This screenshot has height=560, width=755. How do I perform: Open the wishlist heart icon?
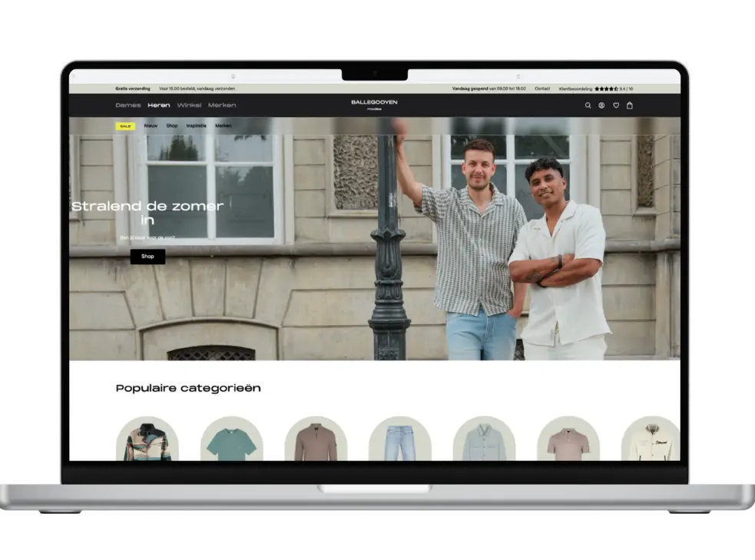pyautogui.click(x=616, y=105)
